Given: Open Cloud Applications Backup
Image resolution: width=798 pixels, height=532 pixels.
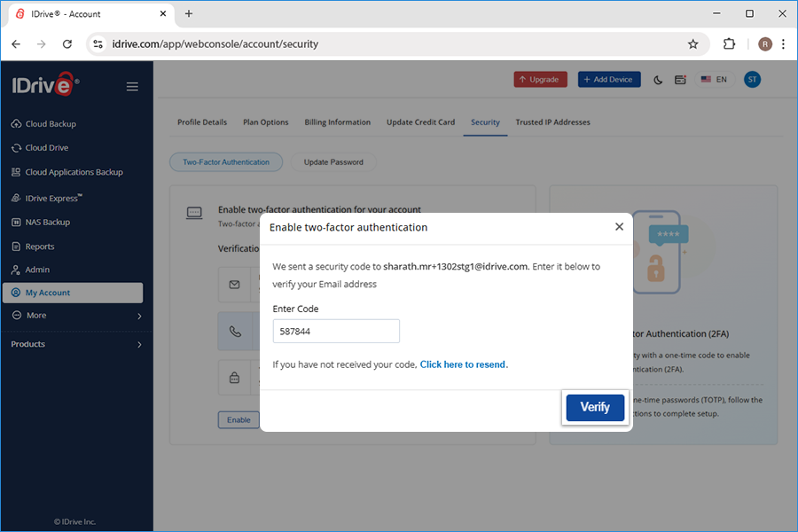Looking at the screenshot, I should tap(74, 172).
